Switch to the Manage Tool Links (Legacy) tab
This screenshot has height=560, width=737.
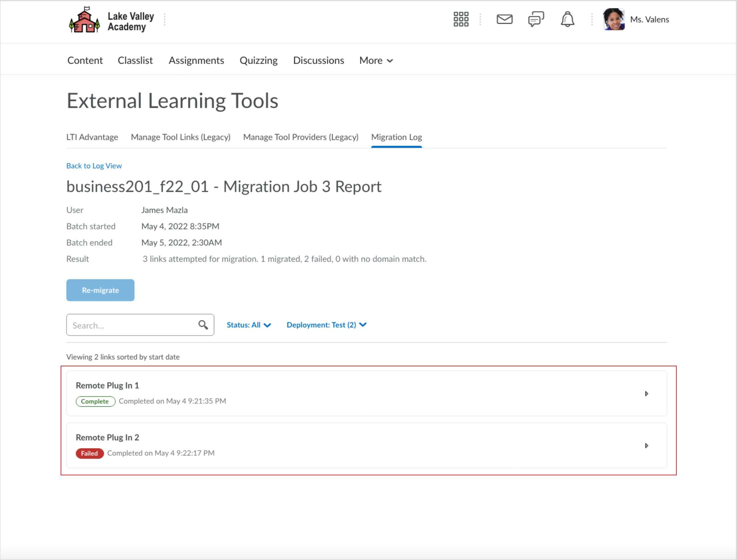[x=181, y=137]
